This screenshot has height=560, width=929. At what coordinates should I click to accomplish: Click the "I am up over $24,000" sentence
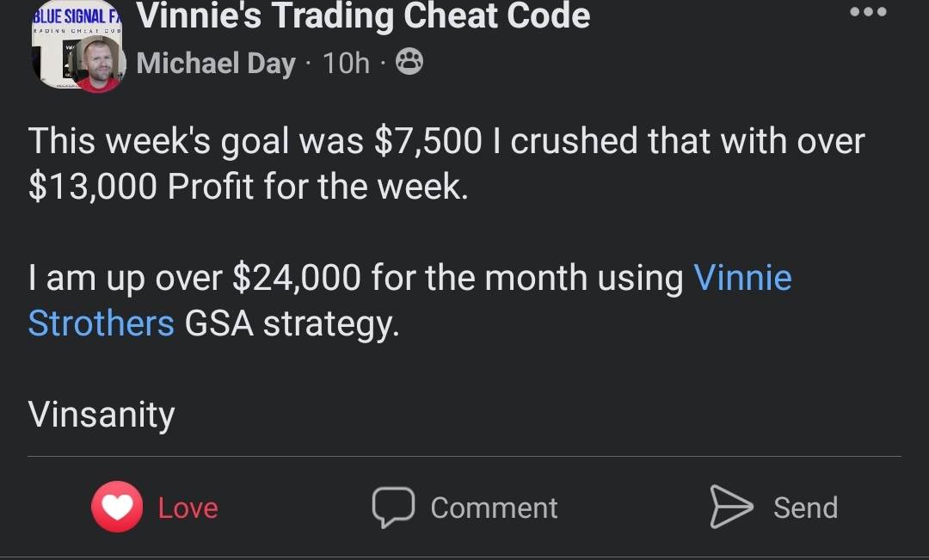click(194, 278)
